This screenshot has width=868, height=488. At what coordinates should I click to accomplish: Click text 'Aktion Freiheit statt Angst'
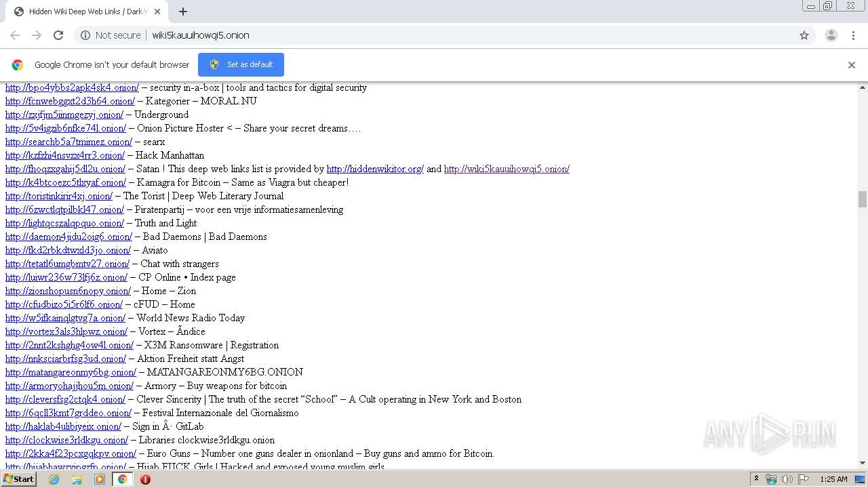(x=191, y=359)
